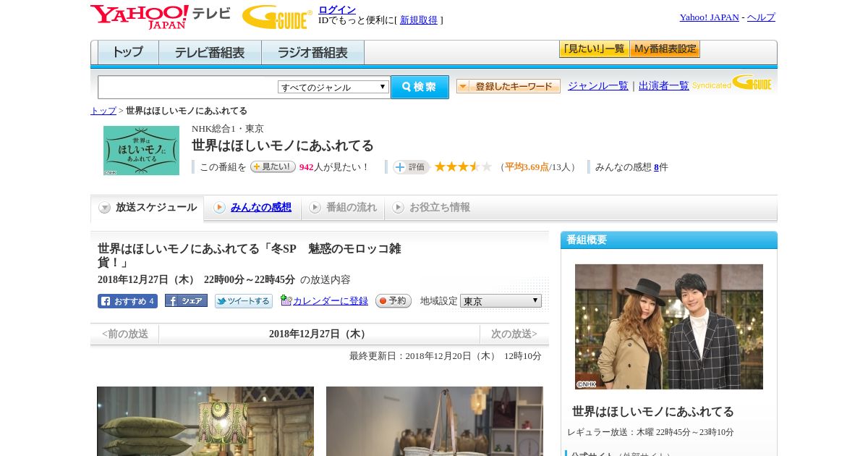Click the 予約 record reservation button
The width and height of the screenshot is (868, 456).
[393, 300]
